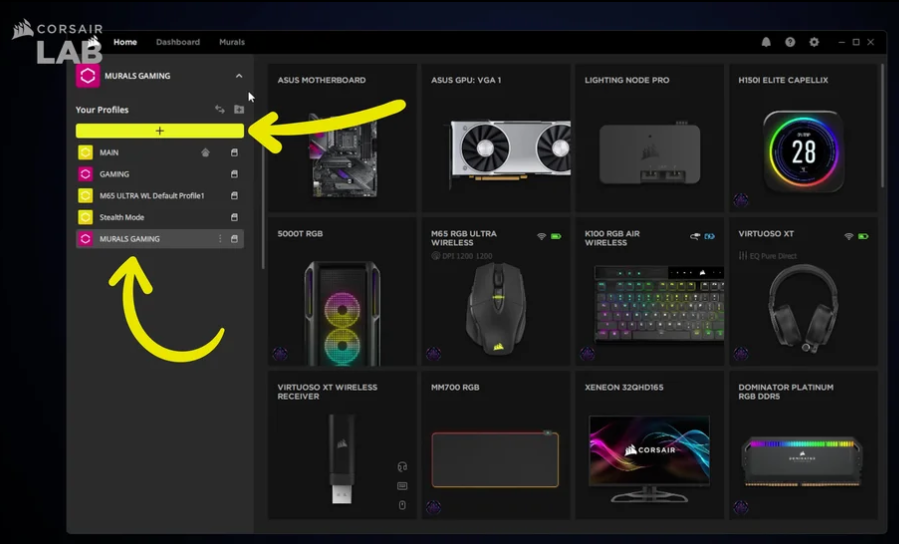Click the headset icon on Virtuoso XT receiver tile
This screenshot has width=899, height=544.
click(402, 467)
